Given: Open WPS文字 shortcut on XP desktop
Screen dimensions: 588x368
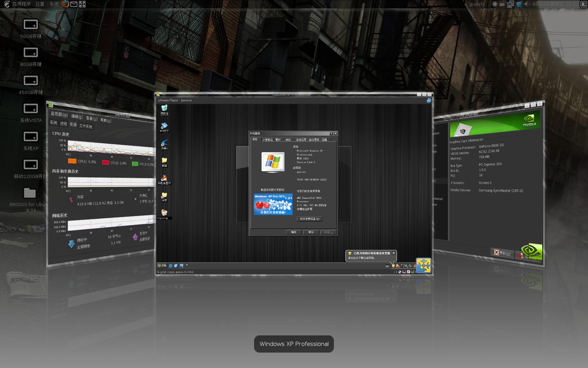Looking at the screenshot, I should pyautogui.click(x=164, y=127).
